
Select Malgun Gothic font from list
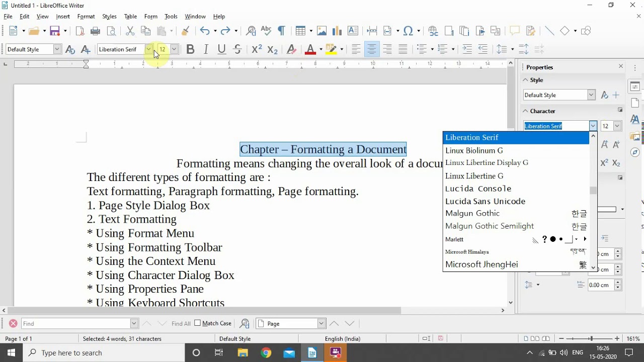click(516, 213)
